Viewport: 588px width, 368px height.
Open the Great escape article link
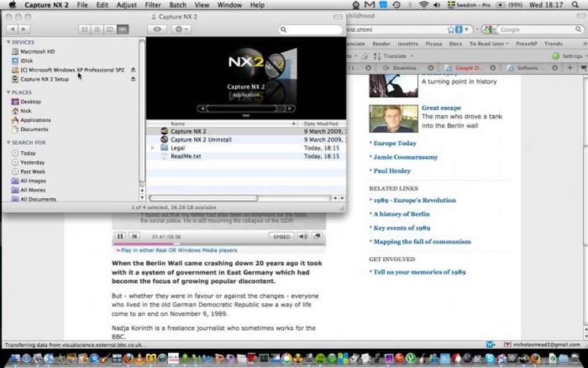(442, 108)
